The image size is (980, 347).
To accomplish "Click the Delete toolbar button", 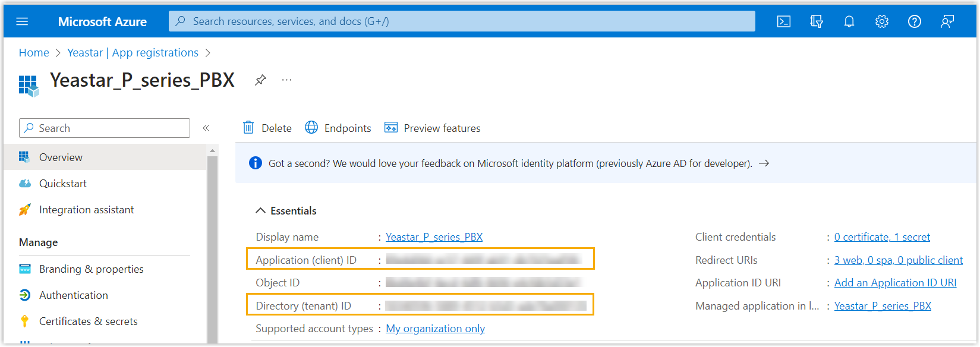I will coord(267,128).
